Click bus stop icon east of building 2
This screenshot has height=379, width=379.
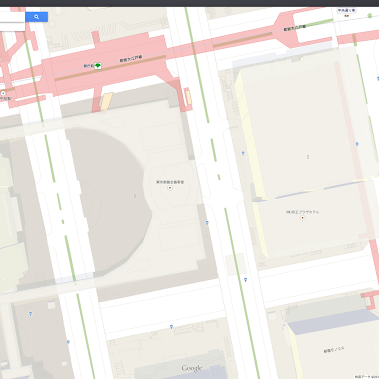click(357, 144)
